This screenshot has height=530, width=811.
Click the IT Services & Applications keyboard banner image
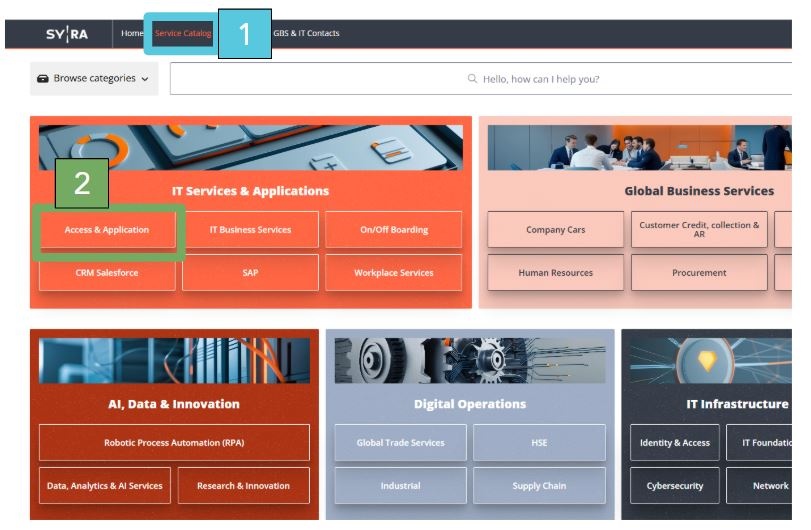tap(251, 147)
